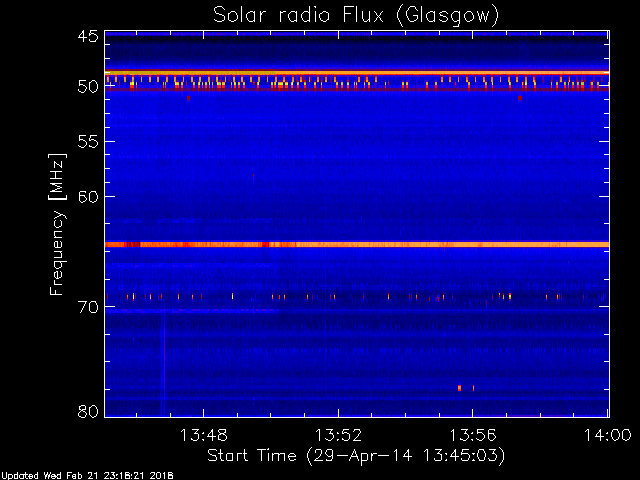Click the 45 frequency tick label
640x480 pixels.
(88, 37)
